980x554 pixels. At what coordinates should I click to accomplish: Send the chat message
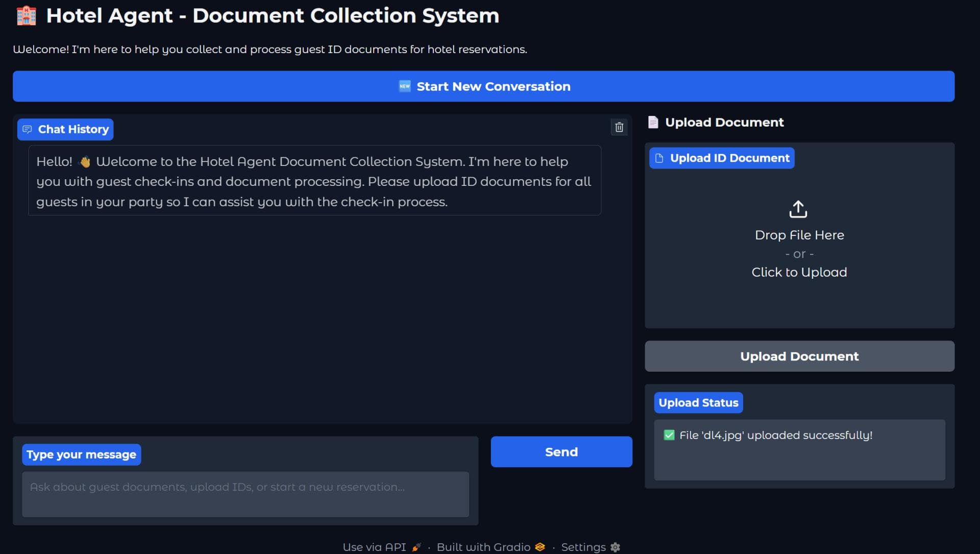tap(561, 452)
